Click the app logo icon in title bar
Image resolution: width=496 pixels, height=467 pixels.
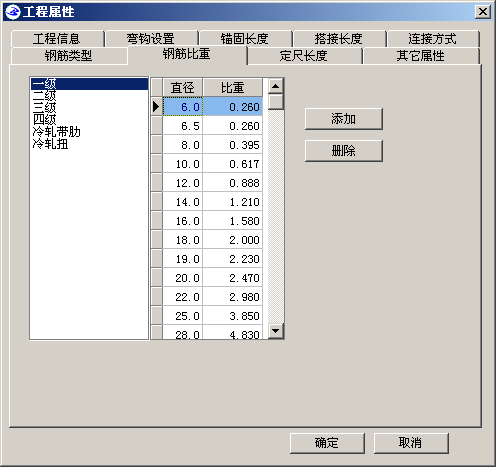point(13,12)
